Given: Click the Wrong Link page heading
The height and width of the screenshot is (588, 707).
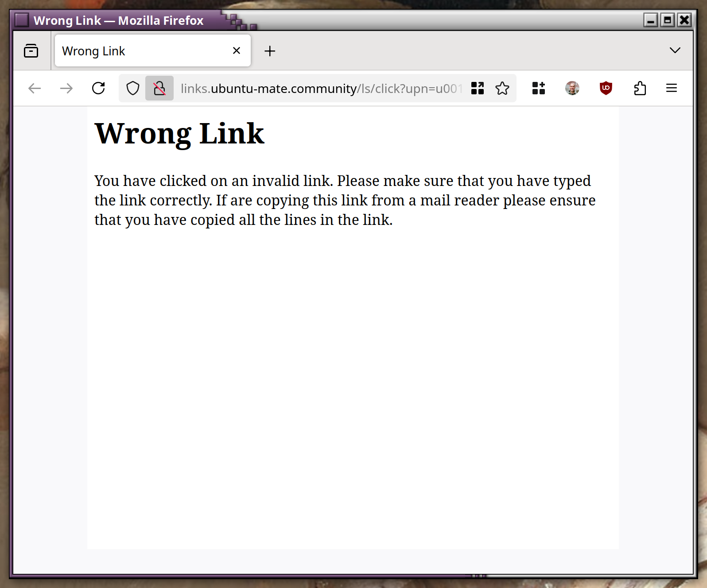Looking at the screenshot, I should (179, 134).
